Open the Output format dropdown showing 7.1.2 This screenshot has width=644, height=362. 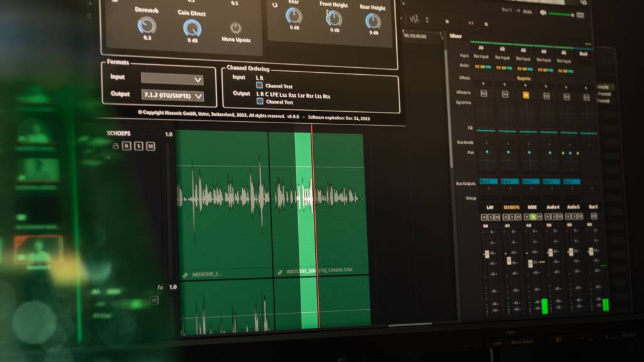click(x=172, y=96)
